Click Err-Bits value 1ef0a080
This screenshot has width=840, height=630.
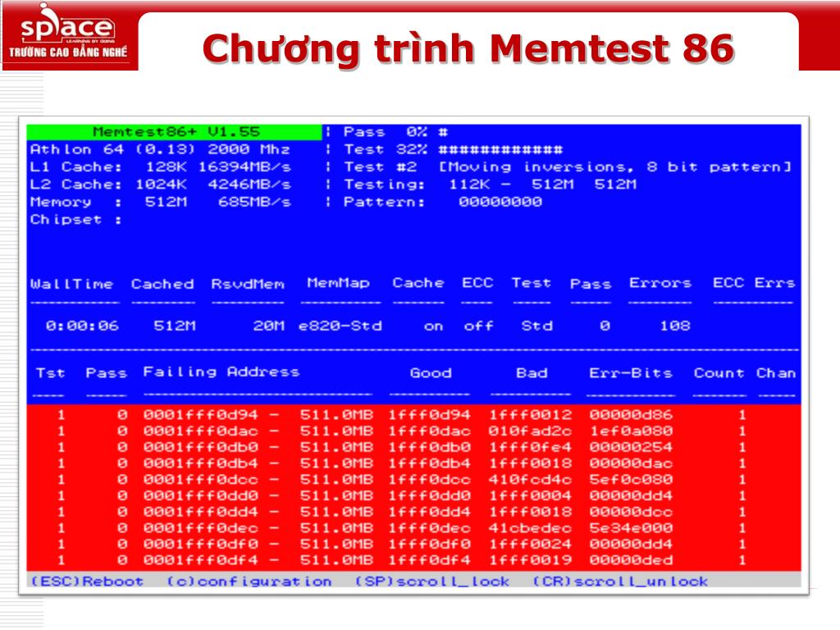pos(631,431)
